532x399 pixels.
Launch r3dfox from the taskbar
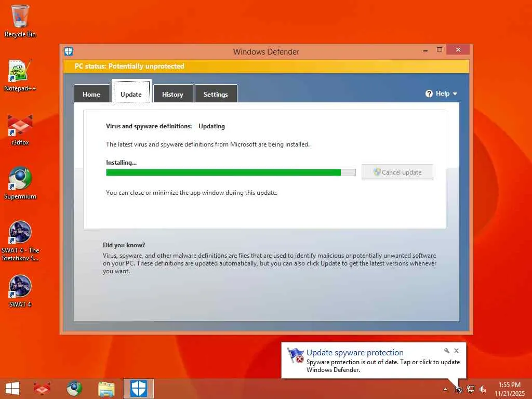point(42,389)
